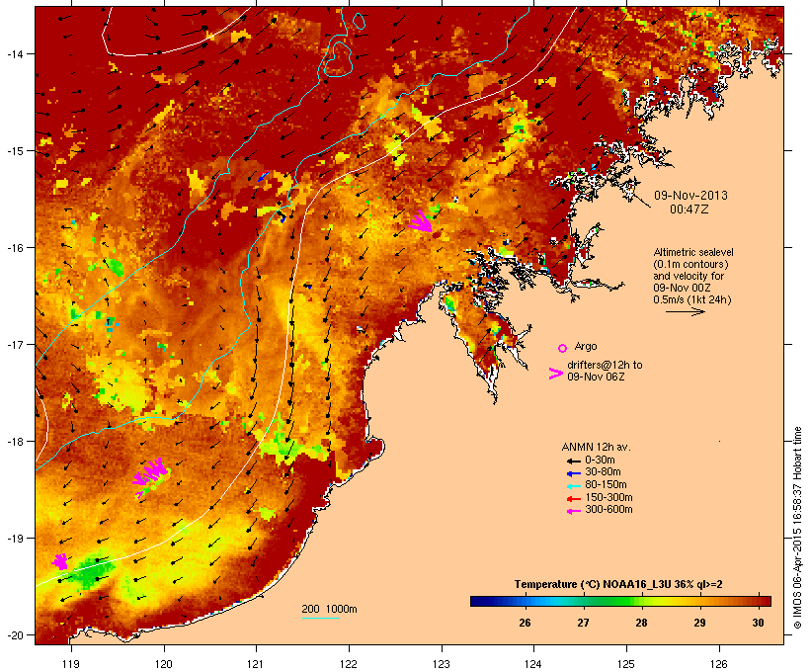
Task: Click the closed cyan contour loop near 122E 14S
Action: pyautogui.click(x=338, y=58)
